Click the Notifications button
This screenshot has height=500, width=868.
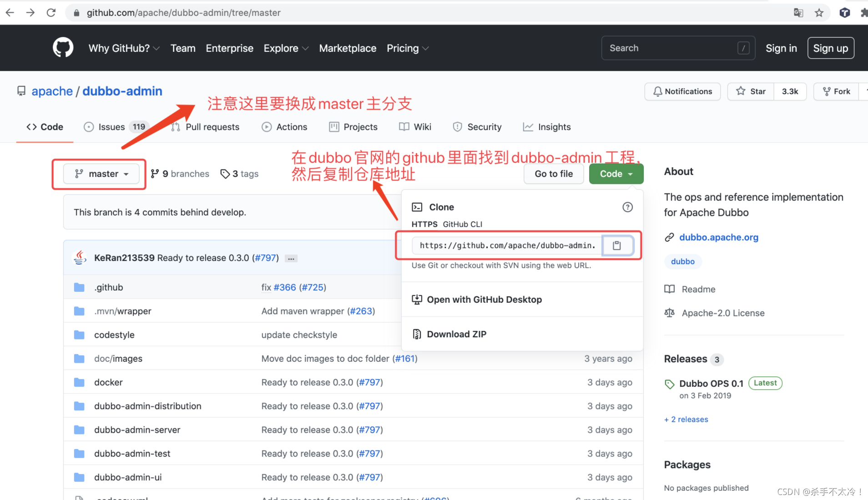tap(682, 91)
